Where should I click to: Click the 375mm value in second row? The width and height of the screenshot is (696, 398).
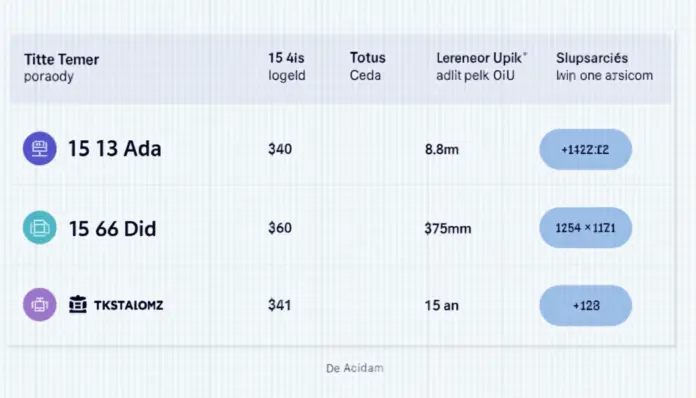(447, 229)
